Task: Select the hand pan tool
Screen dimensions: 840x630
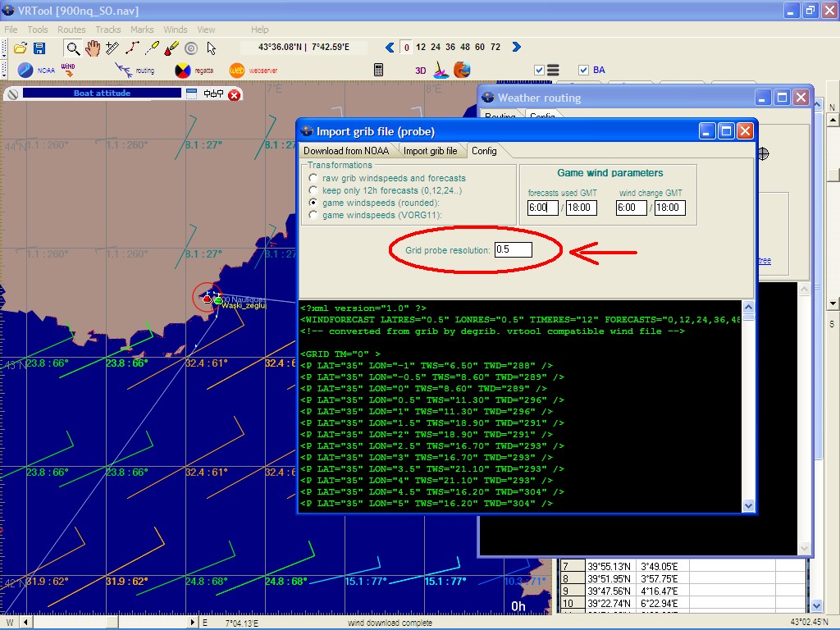Action: pos(93,48)
